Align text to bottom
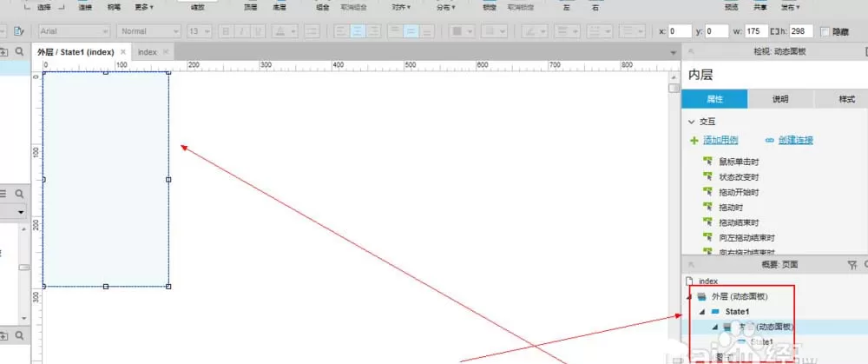The height and width of the screenshot is (364, 868). tap(427, 31)
